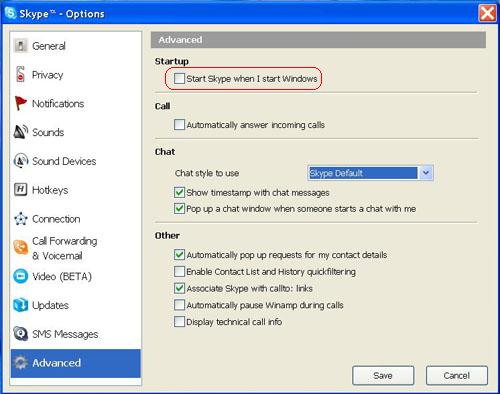Open Call Forwarding & Voicemail page
This screenshot has width=500, height=394.
coord(76,248)
